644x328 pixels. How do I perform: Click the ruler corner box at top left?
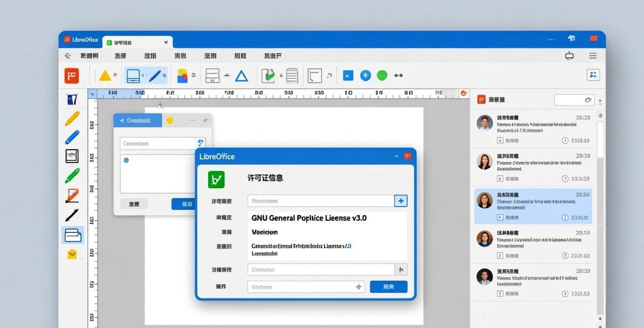click(x=93, y=93)
